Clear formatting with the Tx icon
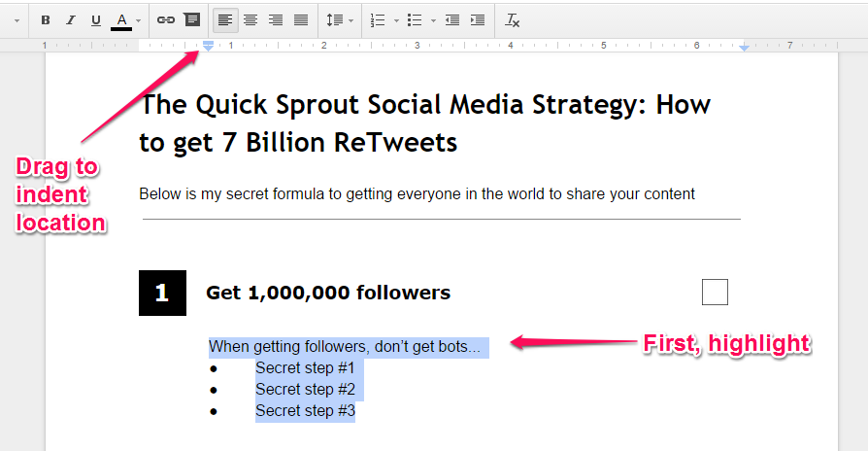The height and width of the screenshot is (451, 868). coord(512,20)
